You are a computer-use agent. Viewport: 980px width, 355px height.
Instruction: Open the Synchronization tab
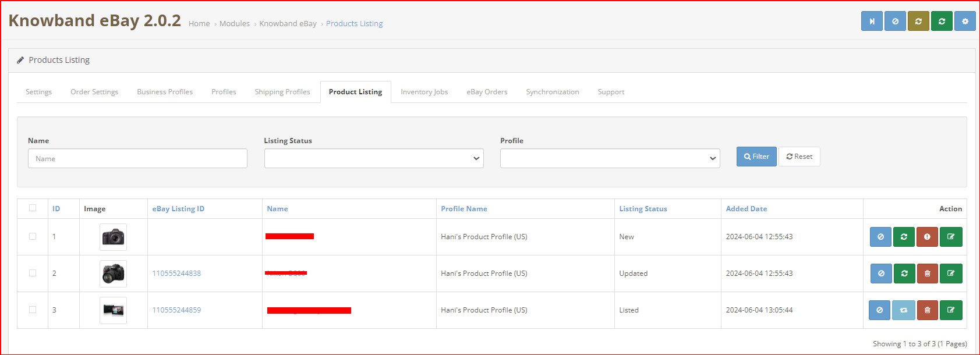553,92
